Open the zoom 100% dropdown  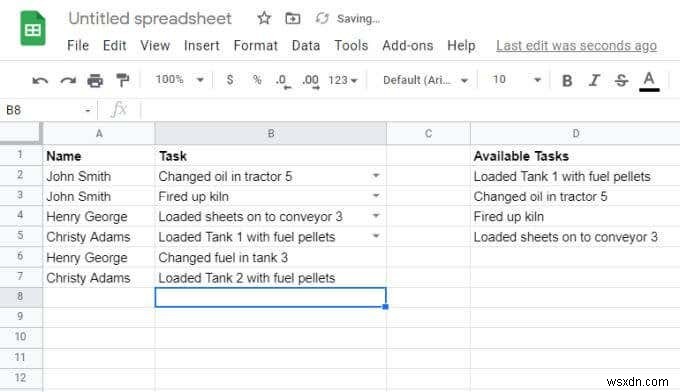coord(180,80)
